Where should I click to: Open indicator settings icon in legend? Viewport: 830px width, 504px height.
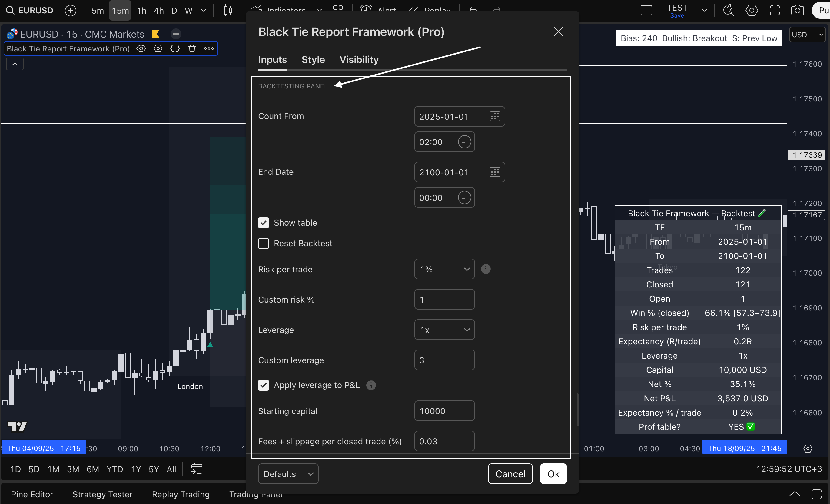(158, 48)
